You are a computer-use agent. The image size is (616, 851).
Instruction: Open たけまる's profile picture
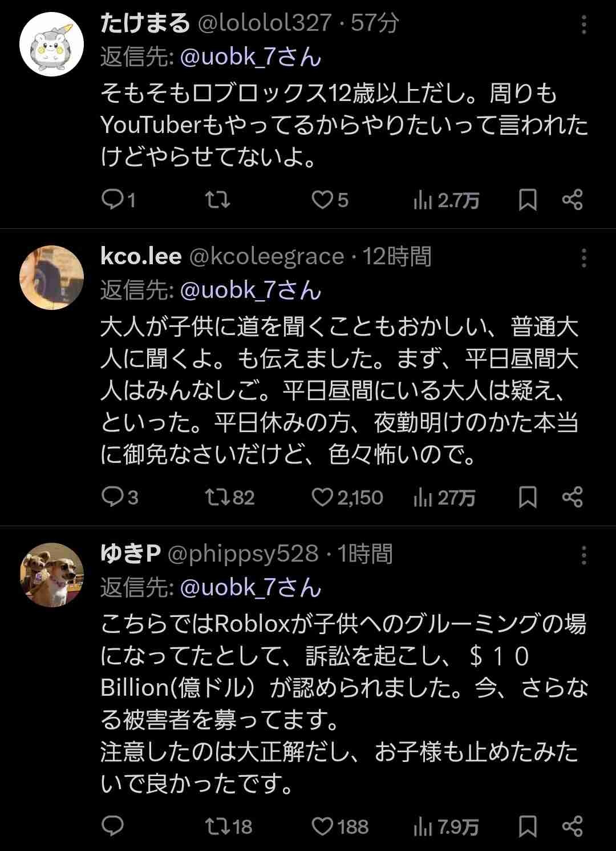[52, 44]
